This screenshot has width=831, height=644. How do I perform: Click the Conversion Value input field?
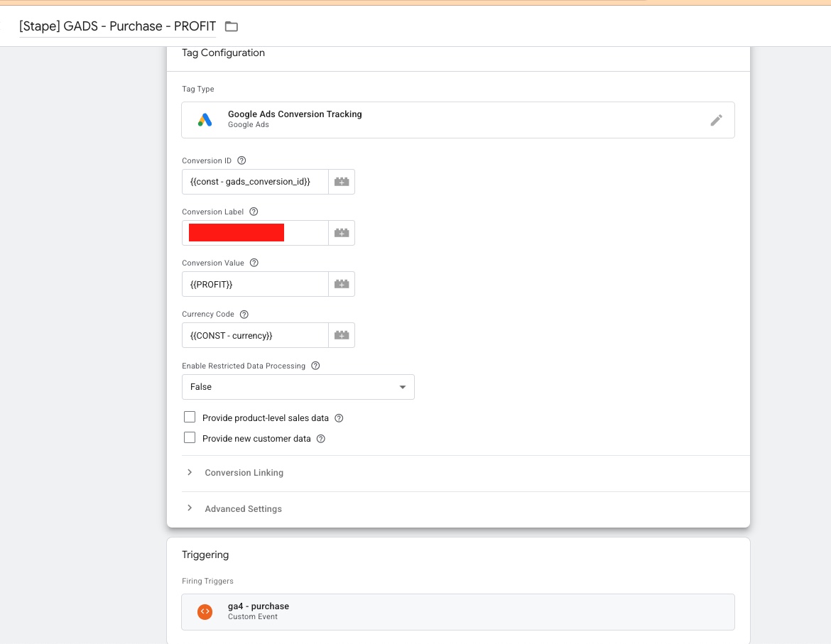(255, 284)
